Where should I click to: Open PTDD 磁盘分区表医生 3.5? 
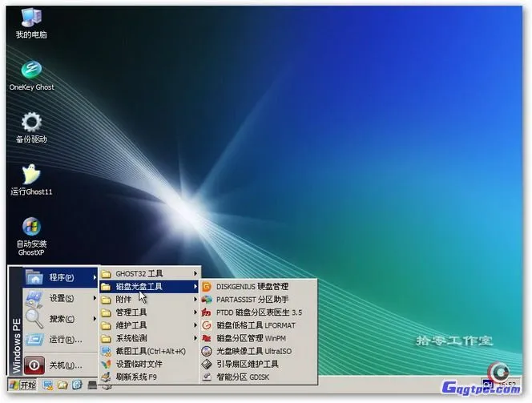[258, 312]
